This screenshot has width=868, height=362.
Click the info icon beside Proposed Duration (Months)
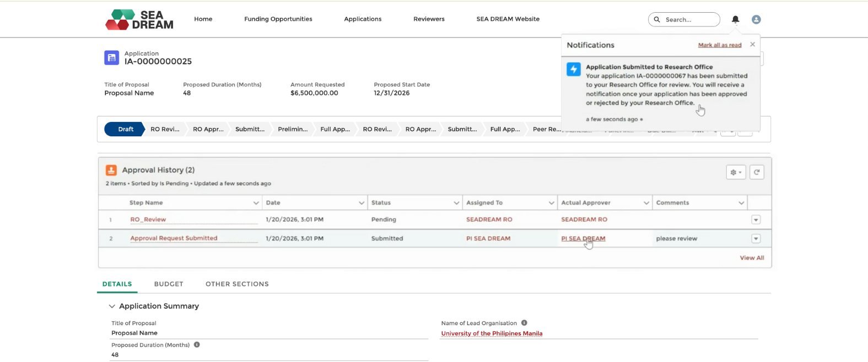(197, 345)
